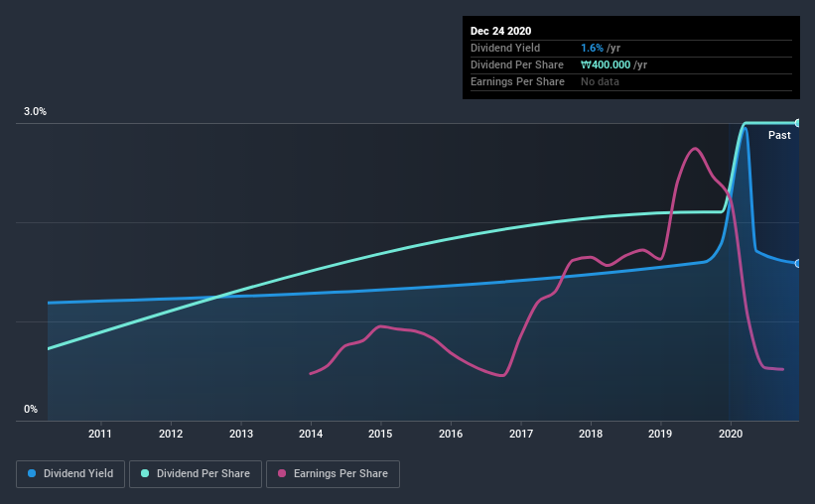Click the teal endpoint marker at 3.0%
Image resolution: width=815 pixels, height=504 pixels.
coord(797,123)
